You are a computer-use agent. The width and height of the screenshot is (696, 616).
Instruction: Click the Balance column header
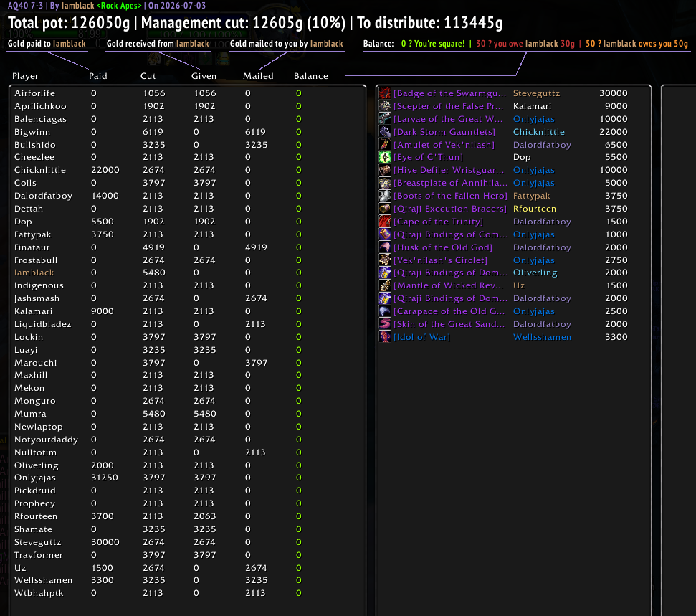pos(310,76)
